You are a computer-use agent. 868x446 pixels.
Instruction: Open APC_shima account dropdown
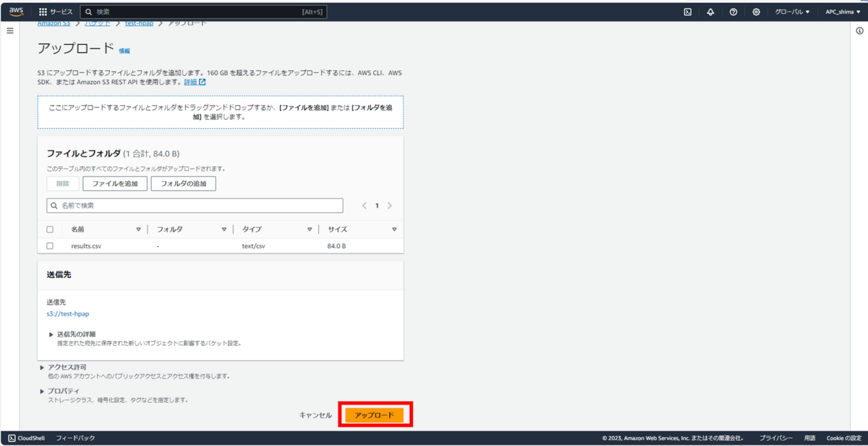(843, 12)
